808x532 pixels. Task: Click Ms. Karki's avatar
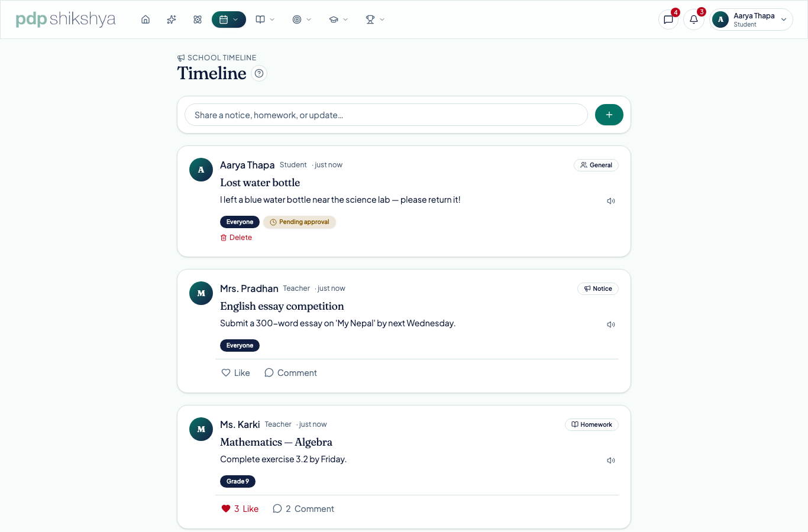201,429
